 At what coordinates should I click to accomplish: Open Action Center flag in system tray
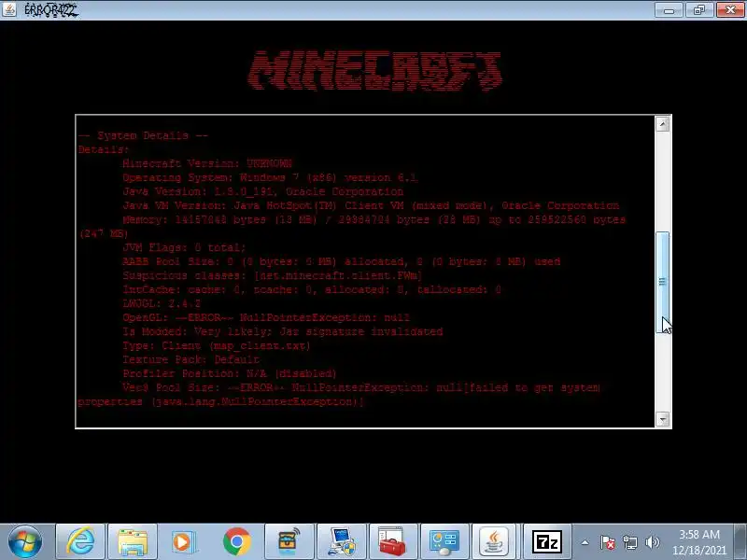(608, 542)
